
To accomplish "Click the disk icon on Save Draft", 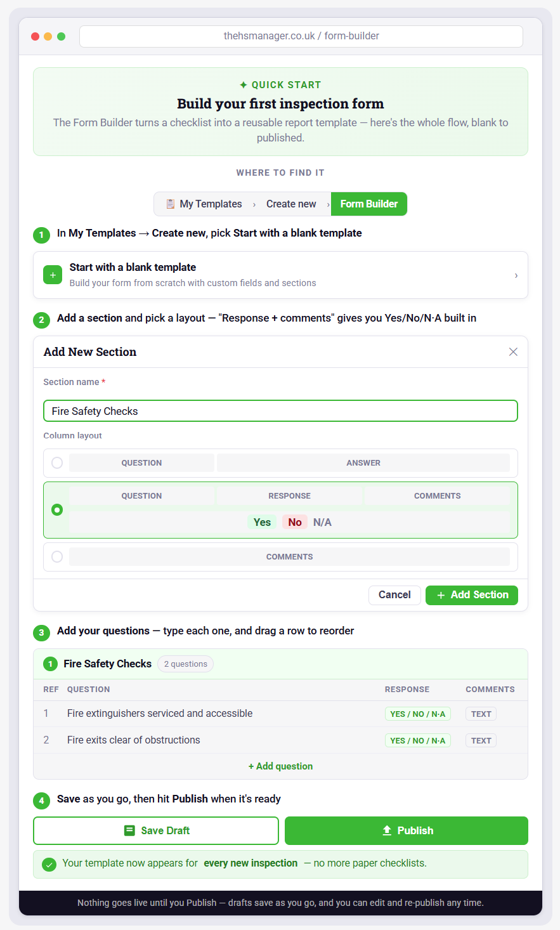I will tap(129, 830).
